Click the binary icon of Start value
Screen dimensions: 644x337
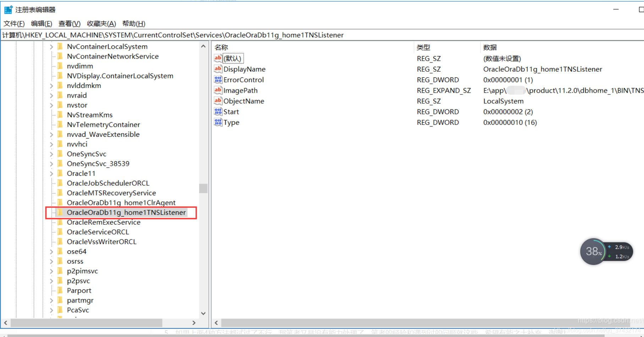tap(218, 112)
